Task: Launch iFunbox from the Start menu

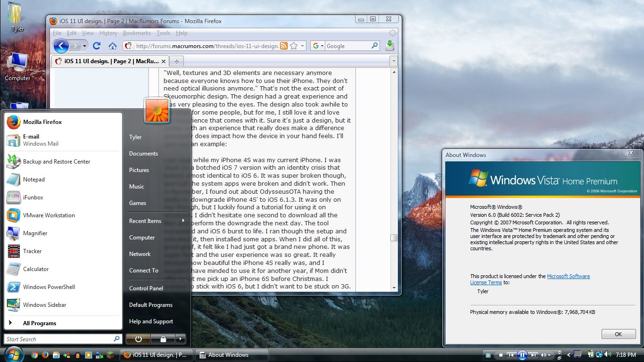Action: [63, 197]
